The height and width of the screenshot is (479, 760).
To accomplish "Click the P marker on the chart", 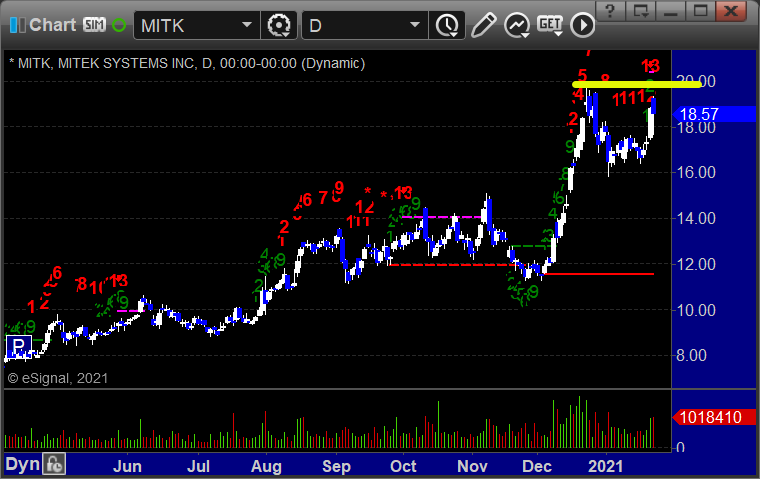I will (18, 346).
